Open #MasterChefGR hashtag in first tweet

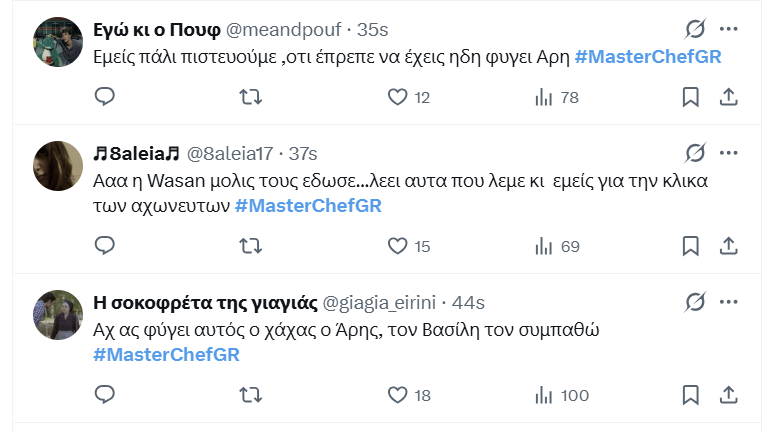tap(648, 57)
